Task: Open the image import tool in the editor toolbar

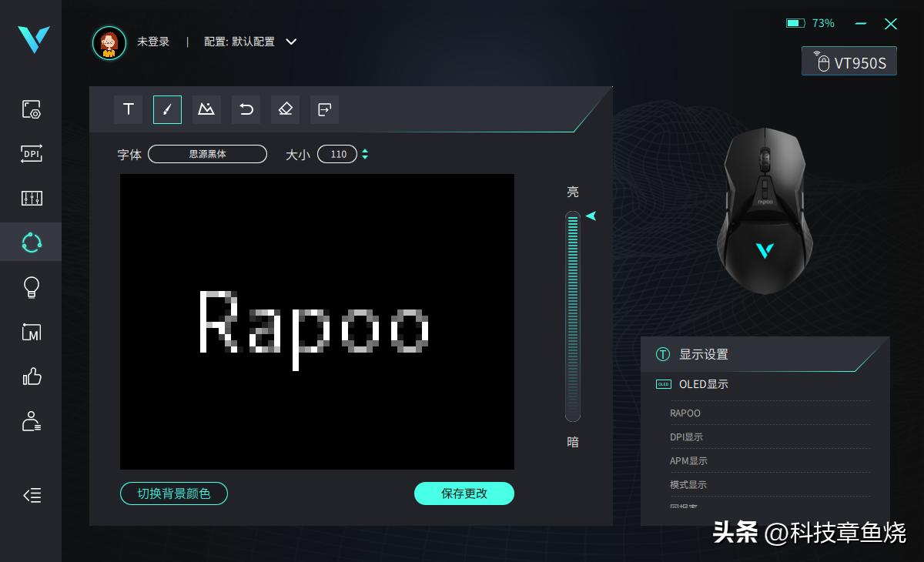Action: pyautogui.click(x=206, y=109)
